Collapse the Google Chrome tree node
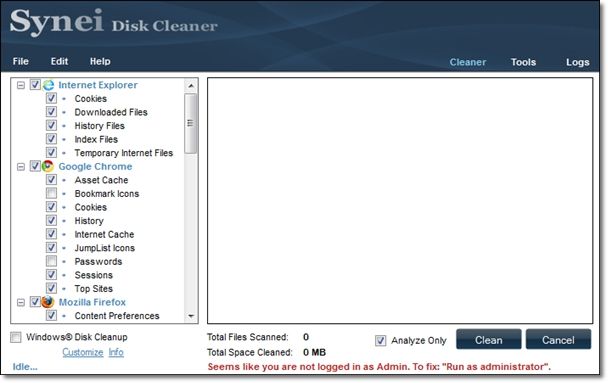This screenshot has width=608, height=383. (x=21, y=167)
